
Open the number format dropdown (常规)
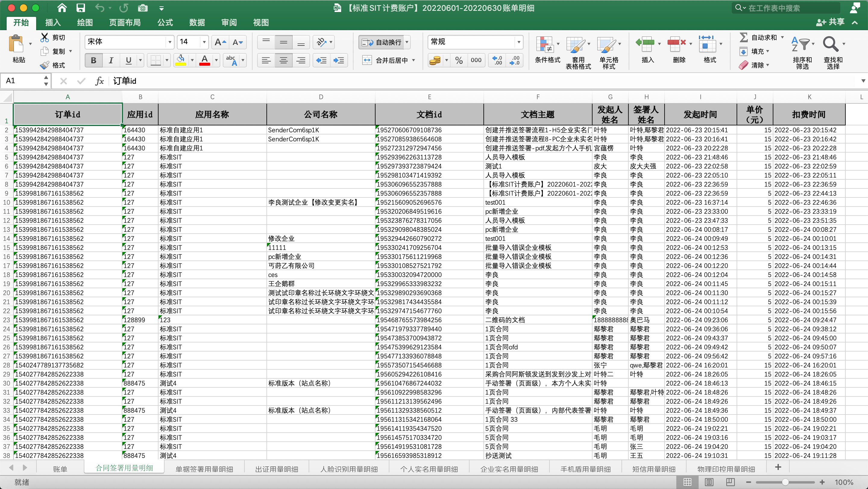519,42
